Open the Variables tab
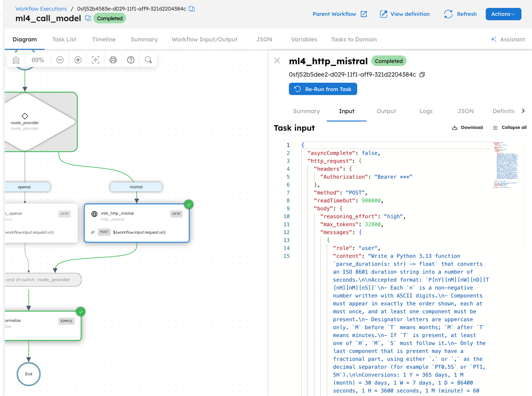Image resolution: width=532 pixels, height=396 pixels. [x=304, y=39]
